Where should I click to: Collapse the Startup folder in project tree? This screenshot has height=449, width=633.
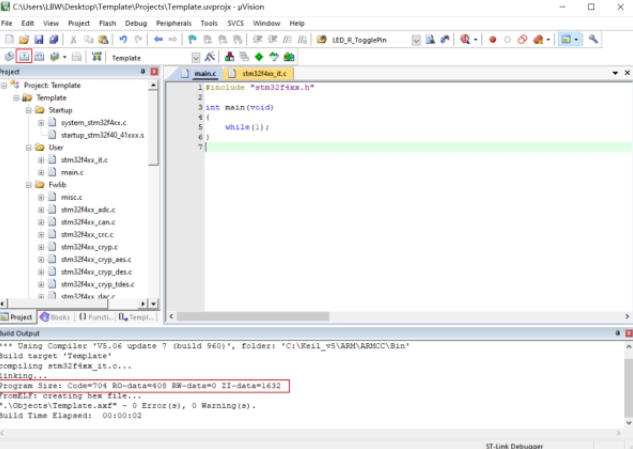tap(28, 110)
